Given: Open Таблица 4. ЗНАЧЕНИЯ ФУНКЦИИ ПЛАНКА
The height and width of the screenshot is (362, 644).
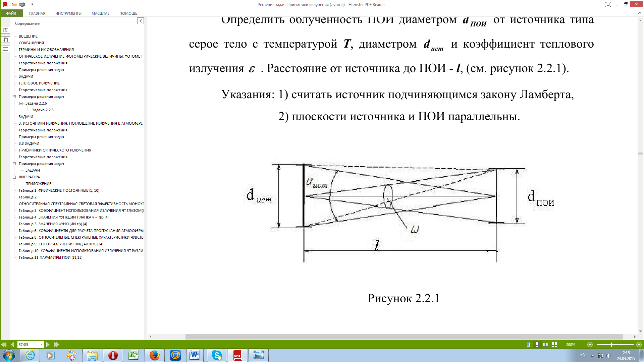Looking at the screenshot, I should pos(64,217).
